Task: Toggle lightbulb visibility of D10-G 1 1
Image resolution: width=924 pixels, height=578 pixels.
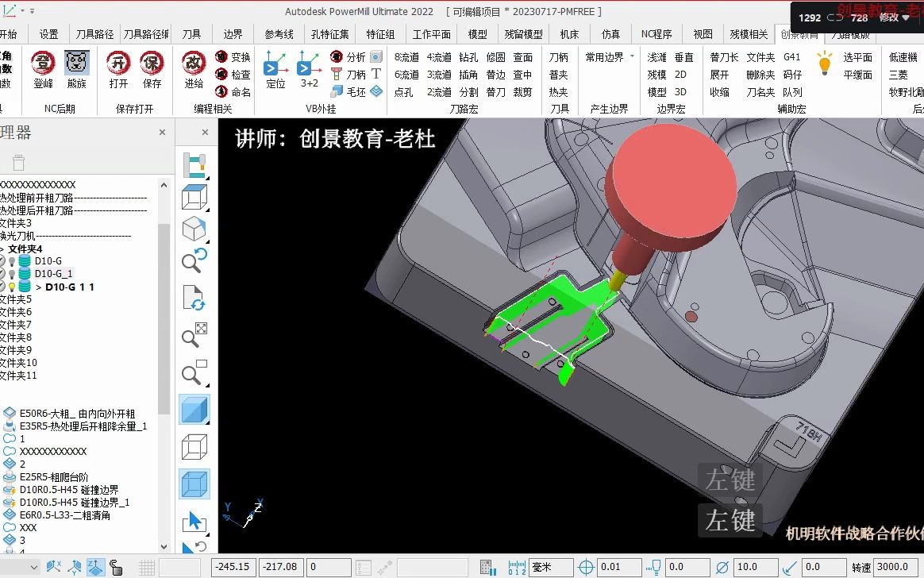Action: (12, 287)
